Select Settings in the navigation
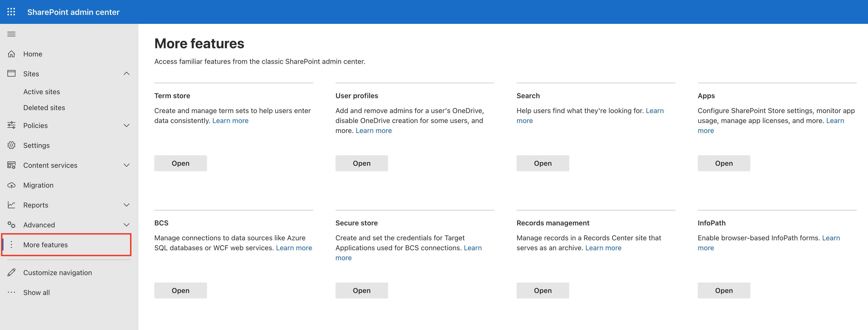 click(x=36, y=145)
